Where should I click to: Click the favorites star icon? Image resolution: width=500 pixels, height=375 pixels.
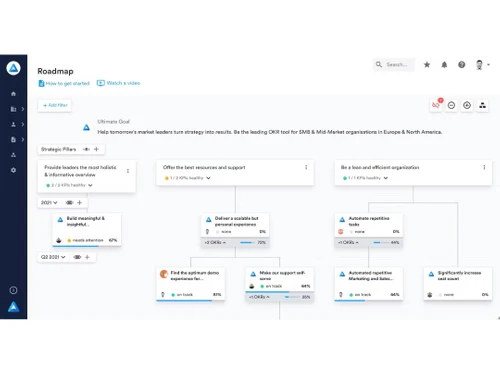[427, 65]
